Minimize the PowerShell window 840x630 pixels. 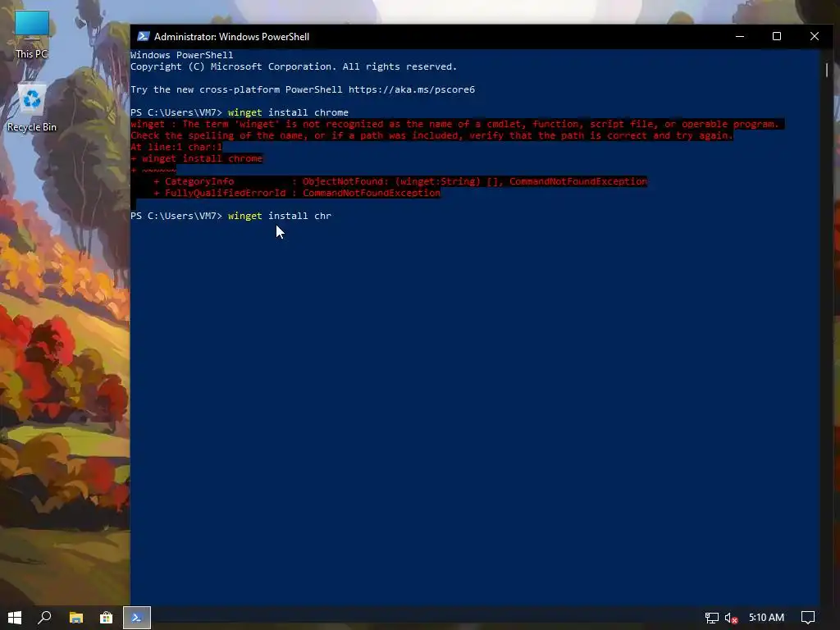pos(740,36)
